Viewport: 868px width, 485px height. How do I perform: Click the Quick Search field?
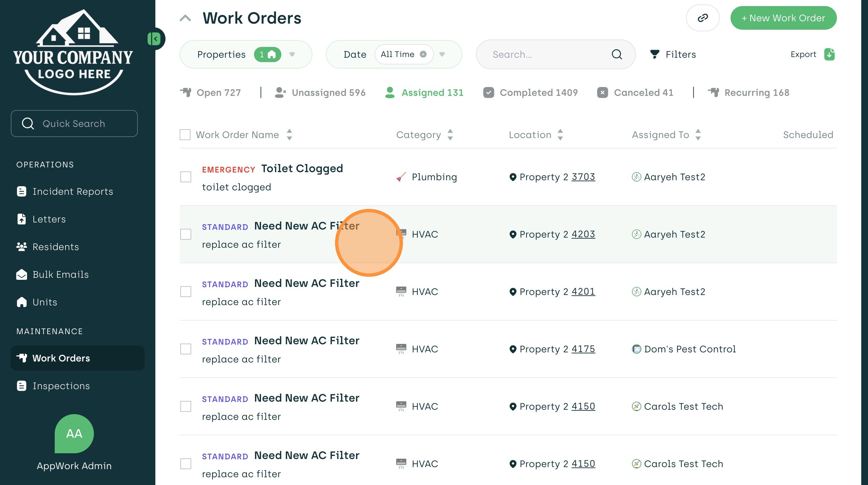pos(74,124)
